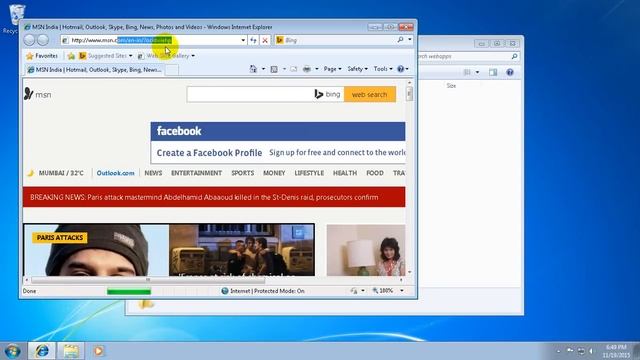
Task: Click the red Stop loading icon
Action: [x=265, y=40]
